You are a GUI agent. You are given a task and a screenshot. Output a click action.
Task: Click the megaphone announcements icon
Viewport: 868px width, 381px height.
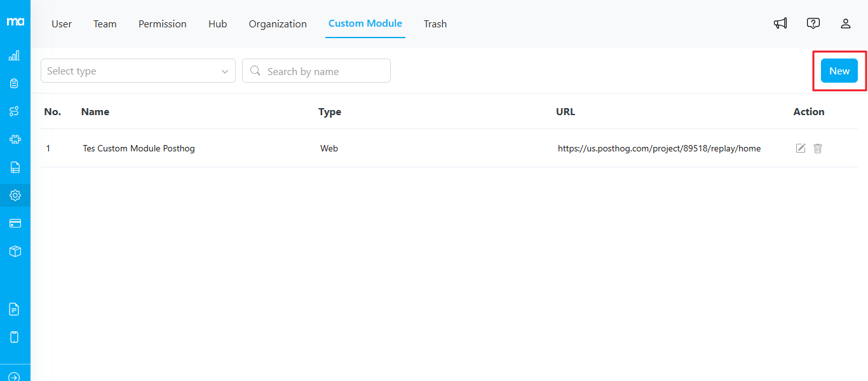[780, 24]
